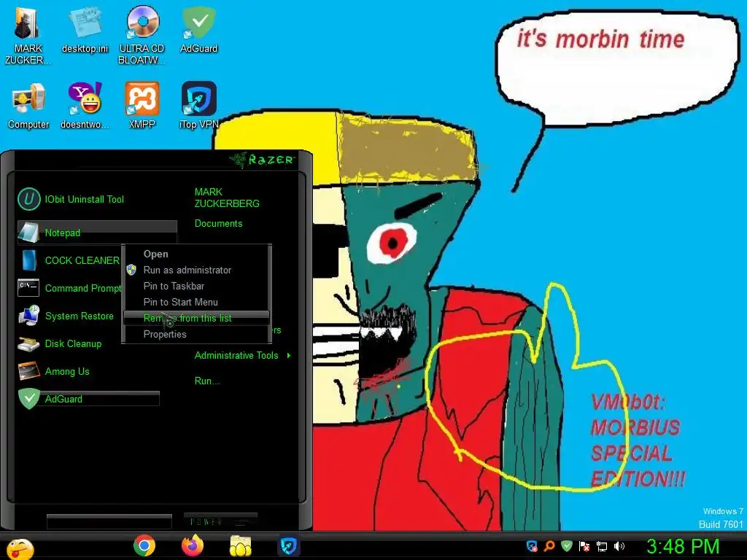Click the System Restore icon
The height and width of the screenshot is (560, 747).
tap(28, 316)
